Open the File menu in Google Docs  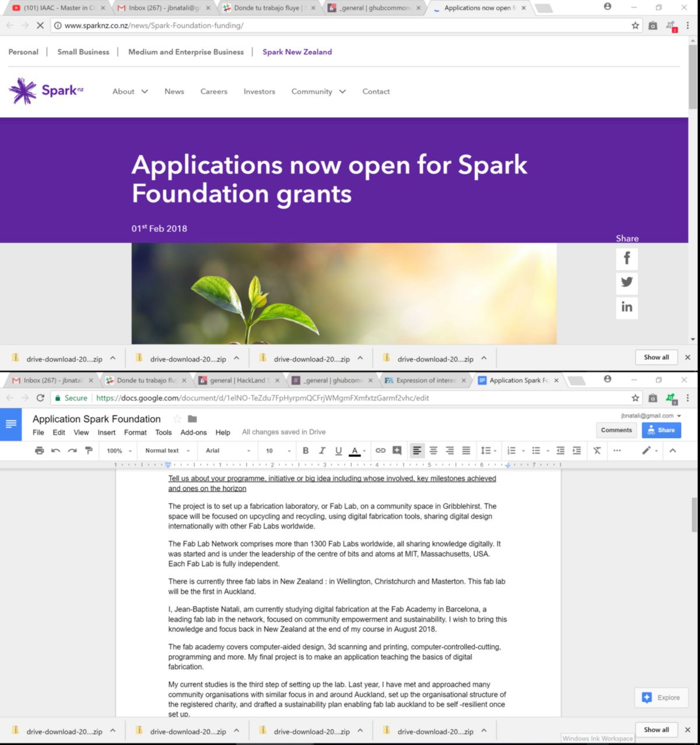(x=38, y=432)
